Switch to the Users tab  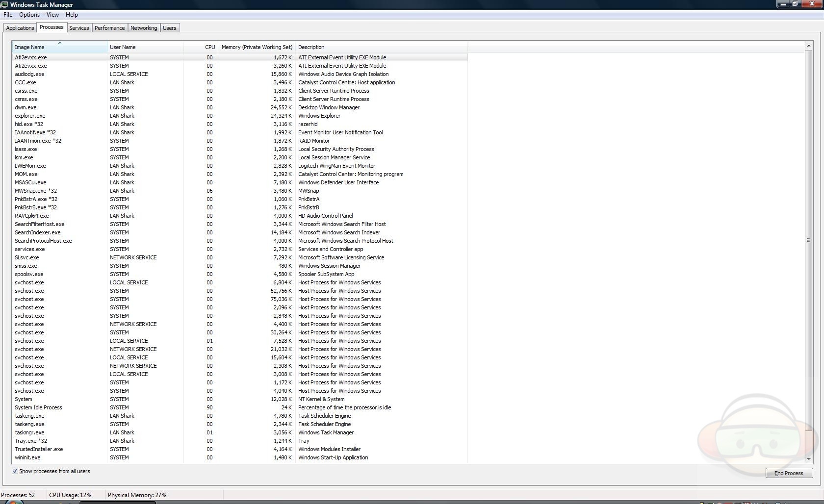170,28
